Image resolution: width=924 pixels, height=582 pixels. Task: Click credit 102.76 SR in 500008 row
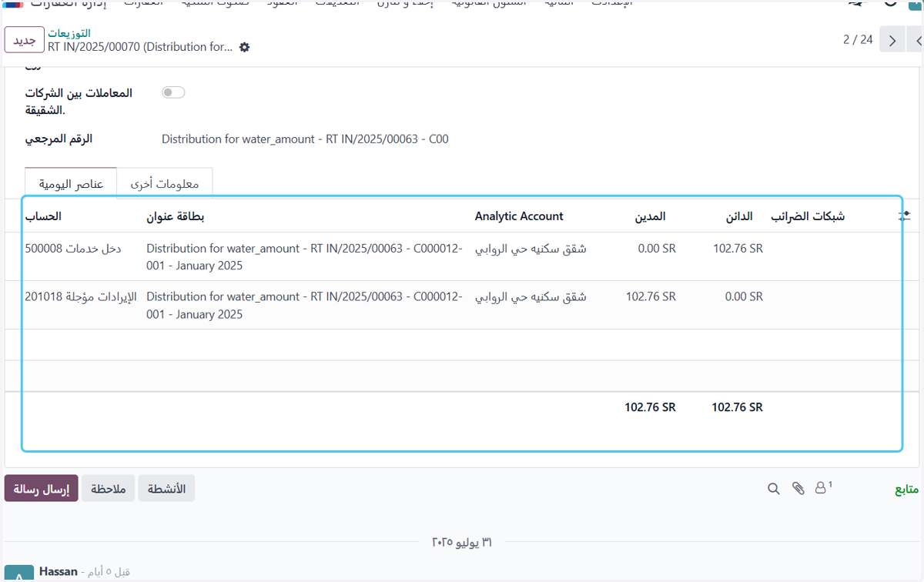pos(738,249)
